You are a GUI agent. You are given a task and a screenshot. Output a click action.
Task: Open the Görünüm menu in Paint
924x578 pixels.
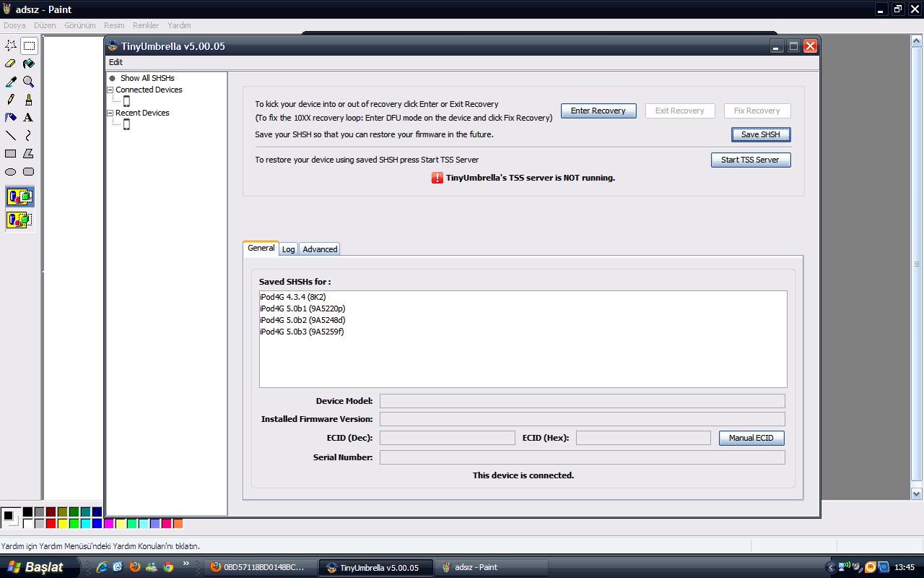(80, 25)
